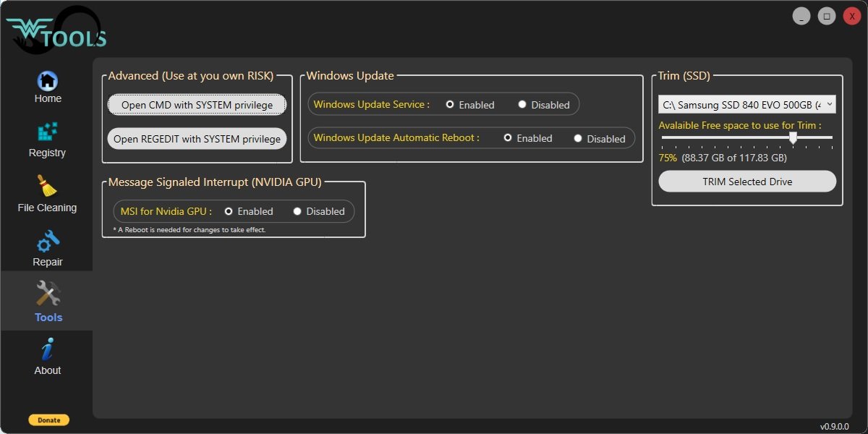Enable MSI for Nvidia GPU
This screenshot has height=434, width=868.
point(229,212)
